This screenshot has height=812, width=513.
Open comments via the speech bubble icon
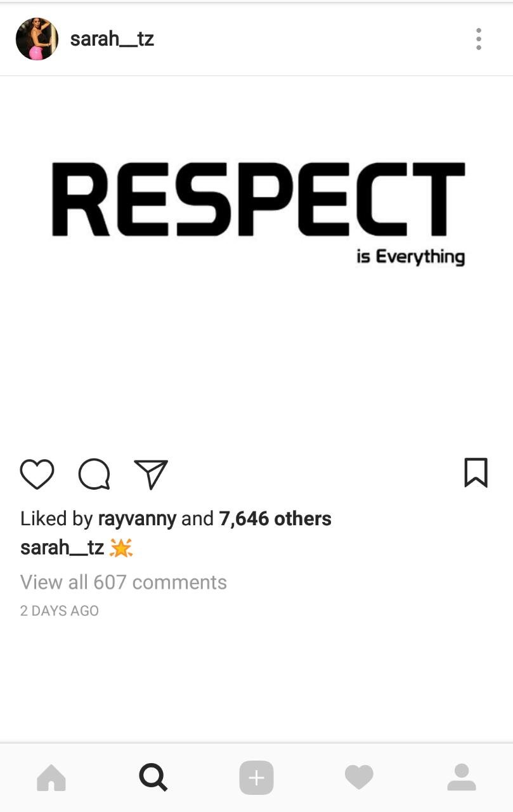(x=94, y=474)
